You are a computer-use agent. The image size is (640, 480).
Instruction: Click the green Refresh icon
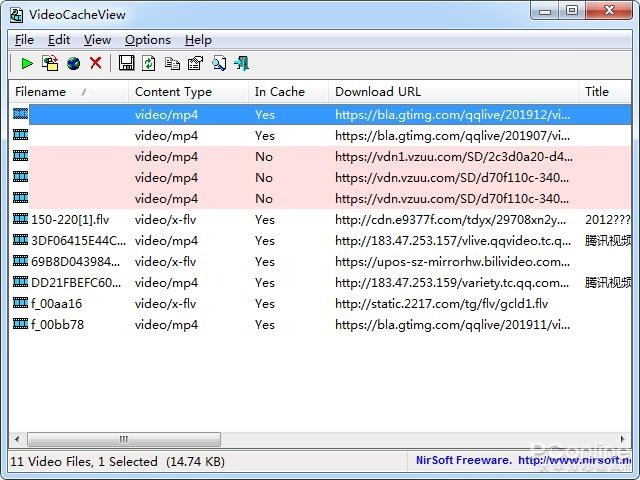coord(149,63)
